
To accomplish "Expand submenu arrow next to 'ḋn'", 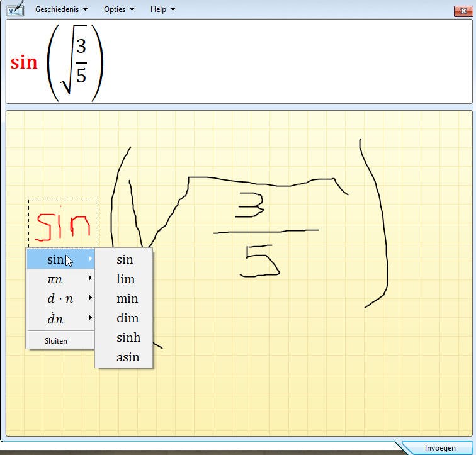I will point(90,318).
